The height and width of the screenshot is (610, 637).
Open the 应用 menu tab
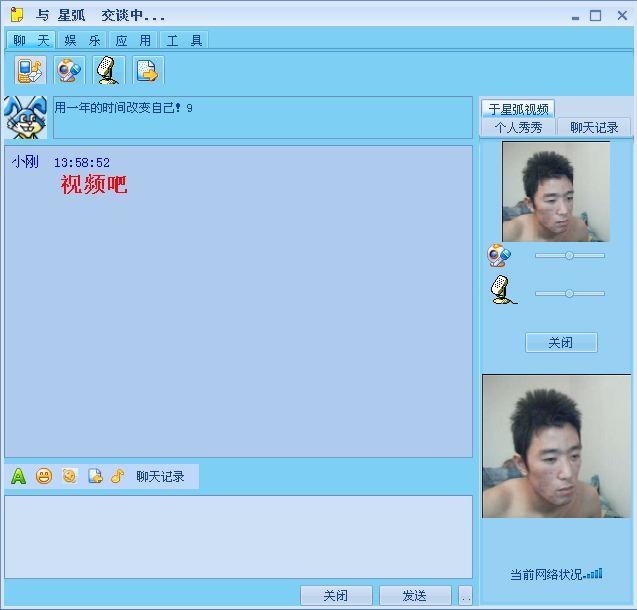[133, 40]
